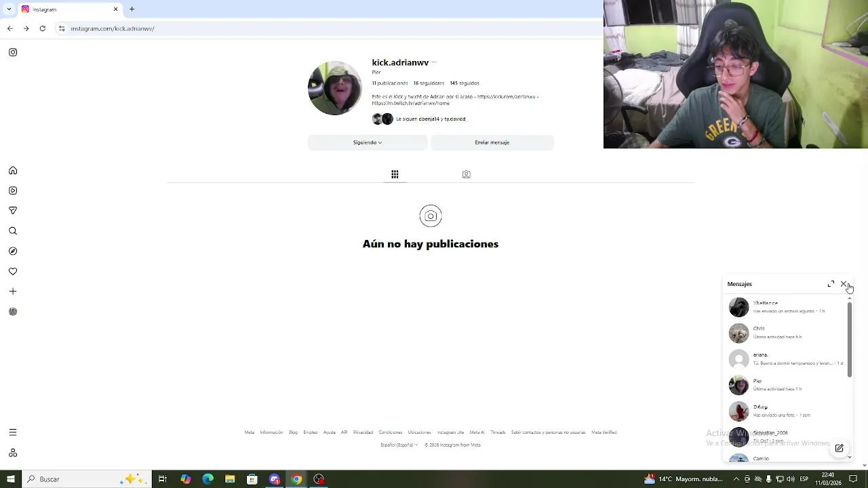Open Microsoft Store from taskbar
The image size is (868, 488).
coord(252,479)
